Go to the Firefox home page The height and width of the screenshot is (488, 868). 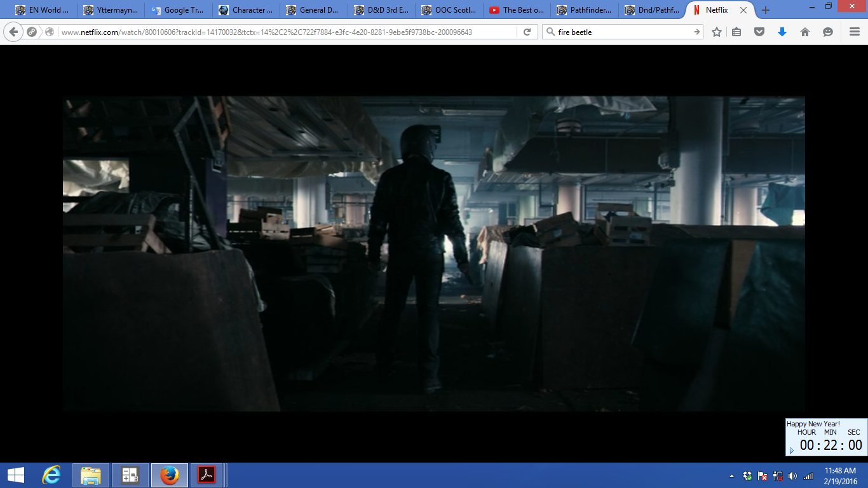coord(805,32)
